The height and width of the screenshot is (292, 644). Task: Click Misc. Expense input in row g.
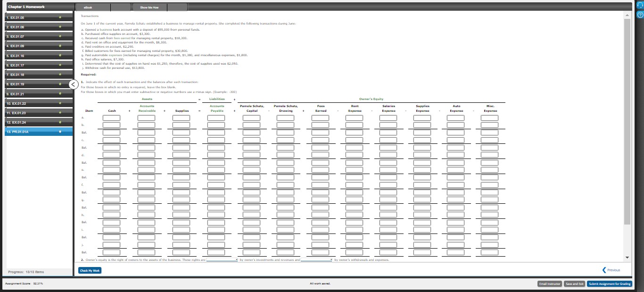[489, 199]
